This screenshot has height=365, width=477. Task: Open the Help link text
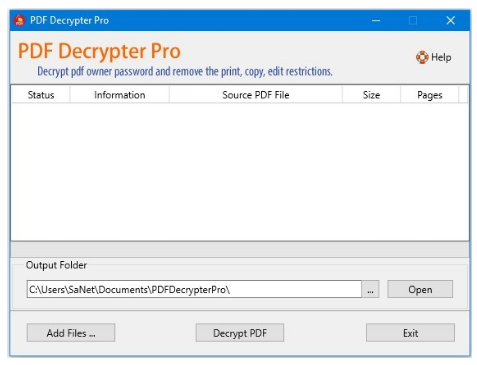[x=441, y=57]
